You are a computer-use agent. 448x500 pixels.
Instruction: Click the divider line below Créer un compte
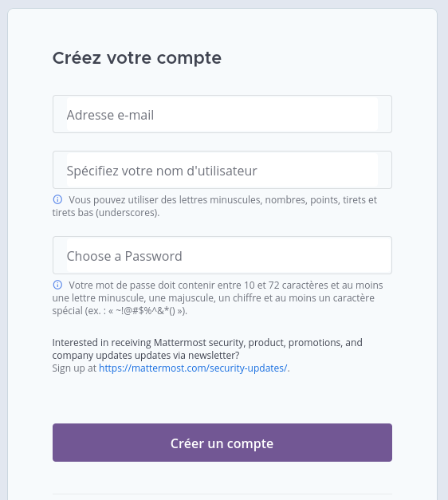[x=222, y=494]
